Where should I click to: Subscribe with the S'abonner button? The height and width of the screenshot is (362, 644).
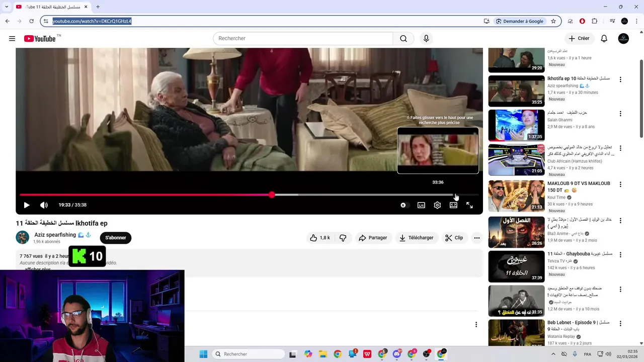(x=116, y=238)
